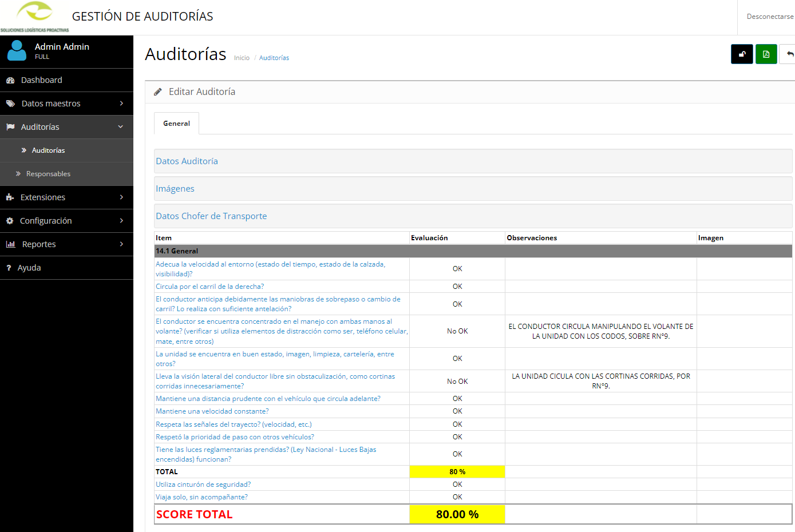This screenshot has width=795, height=532.
Task: Click the Dashboard gauge icon in the sidebar
Action: [10, 81]
